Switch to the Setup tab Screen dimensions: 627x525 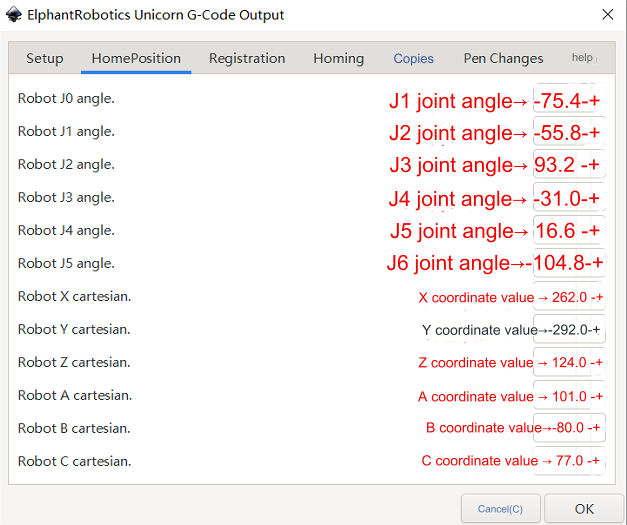(x=45, y=58)
